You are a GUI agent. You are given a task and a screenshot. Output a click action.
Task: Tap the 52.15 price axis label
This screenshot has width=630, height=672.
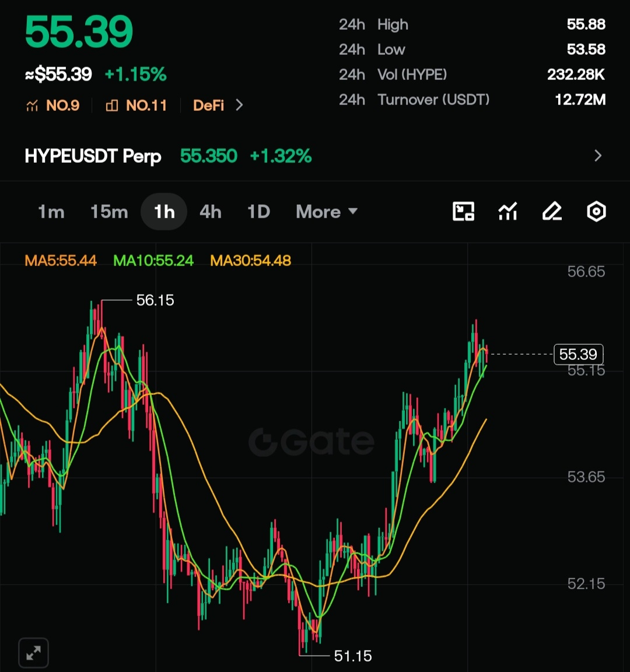coord(586,584)
